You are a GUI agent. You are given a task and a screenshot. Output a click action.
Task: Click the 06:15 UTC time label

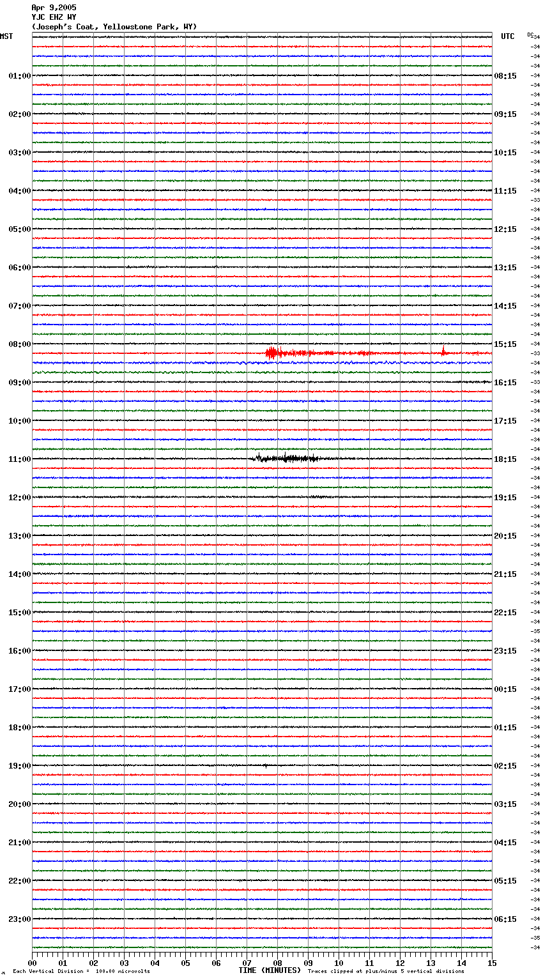coord(505,919)
